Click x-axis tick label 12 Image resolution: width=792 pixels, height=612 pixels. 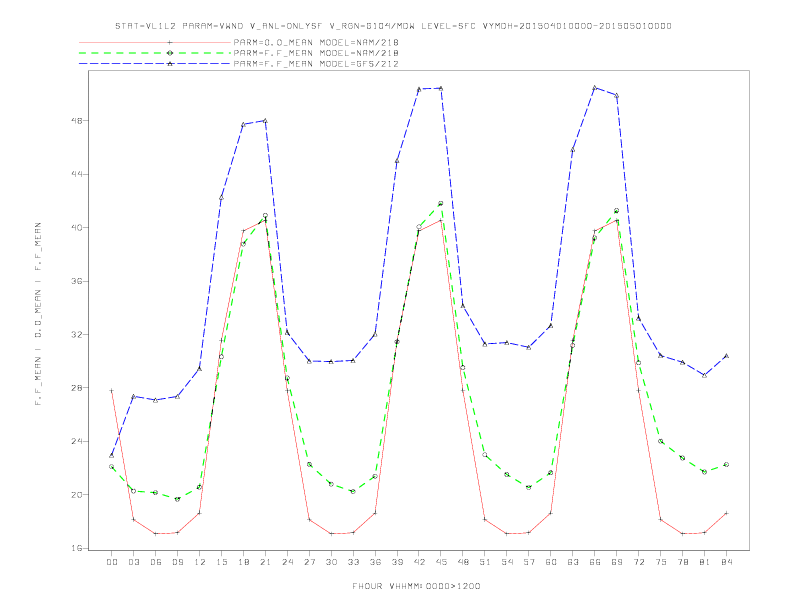point(200,562)
